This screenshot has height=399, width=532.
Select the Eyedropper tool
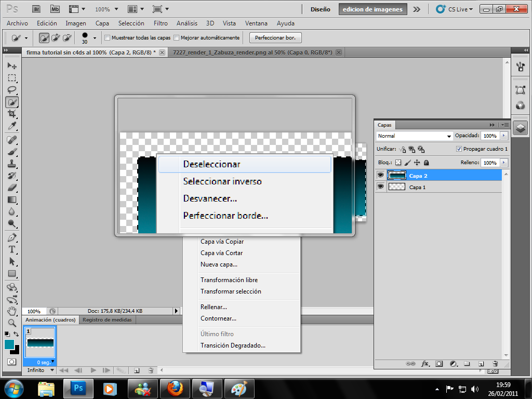[12, 126]
